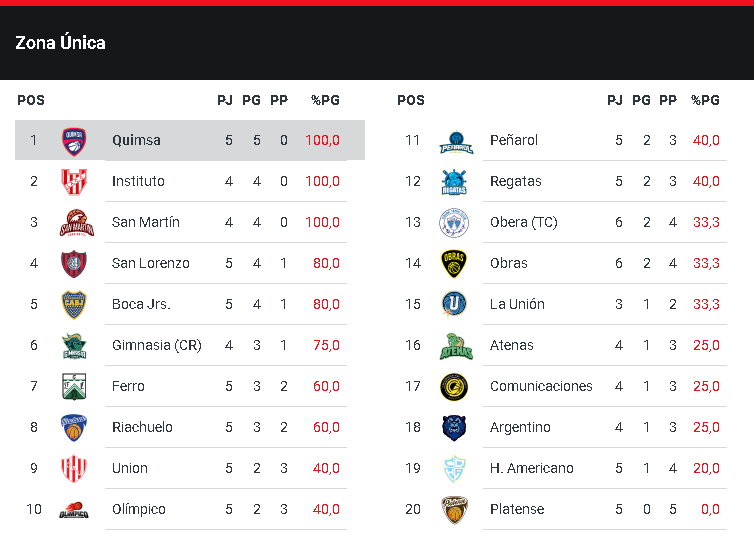The image size is (754, 538).
Task: Click the Boca Jrs. team crest
Action: pos(73,304)
